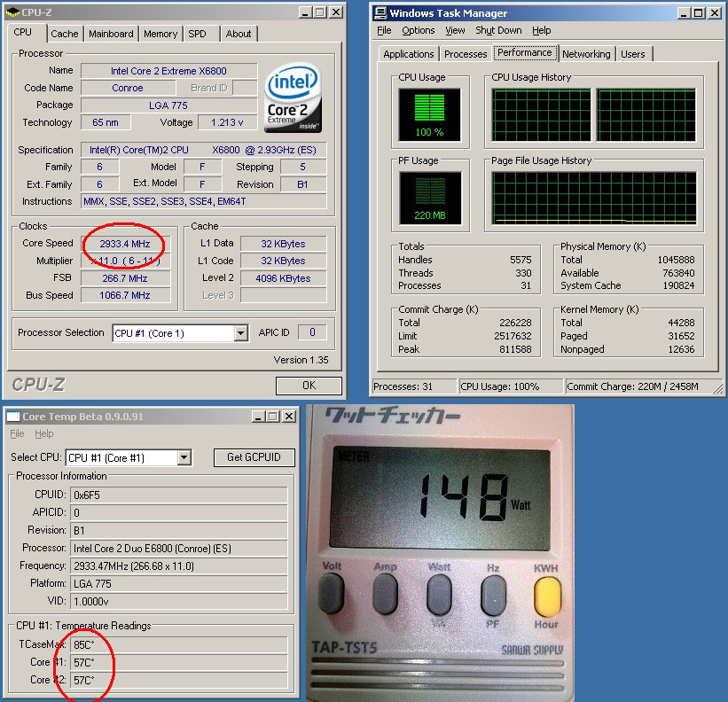The image size is (728, 702).
Task: Click the Intel Core 2 Extreme logo
Action: 293,97
